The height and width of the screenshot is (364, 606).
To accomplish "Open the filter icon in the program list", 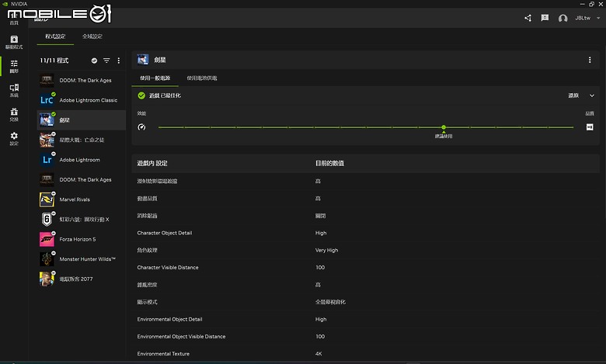I will pos(106,61).
